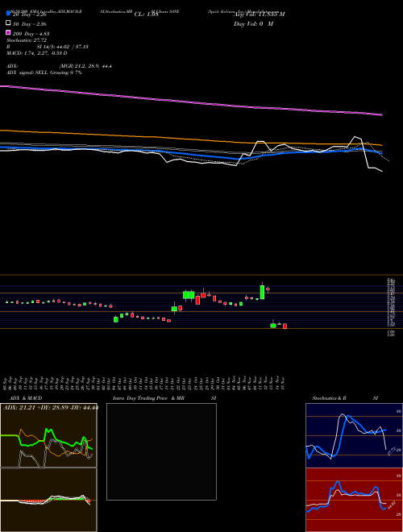This screenshot has width=403, height=532.
Task: Click the tall green candle before the gap down
Action: point(262,292)
